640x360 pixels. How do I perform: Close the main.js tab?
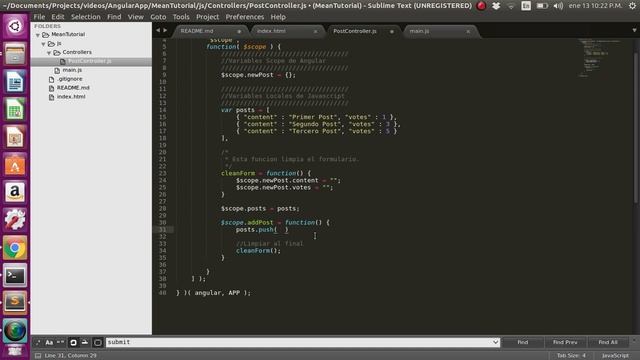(x=468, y=31)
